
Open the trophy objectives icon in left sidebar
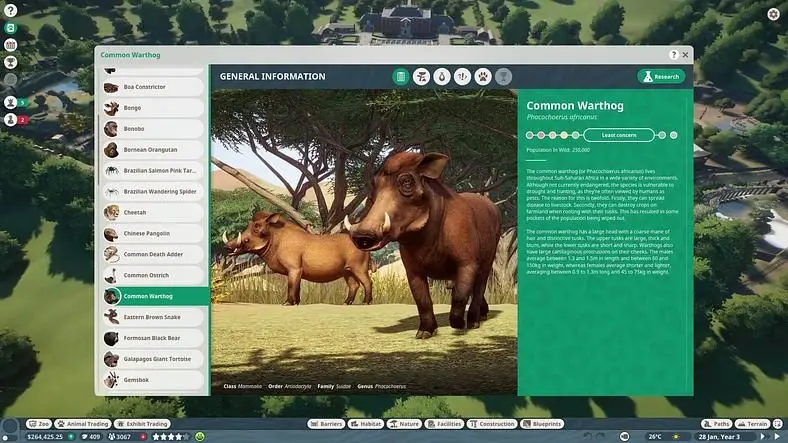point(11,62)
